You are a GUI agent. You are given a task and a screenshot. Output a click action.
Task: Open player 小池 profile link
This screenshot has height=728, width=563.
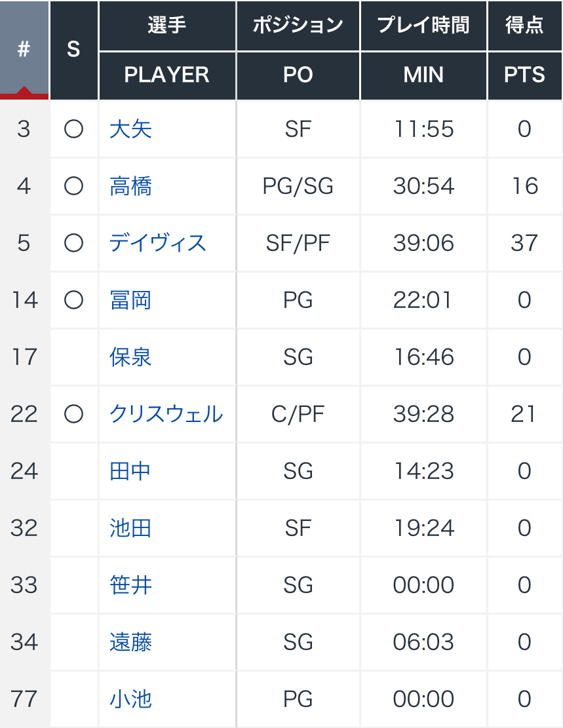pos(130,699)
